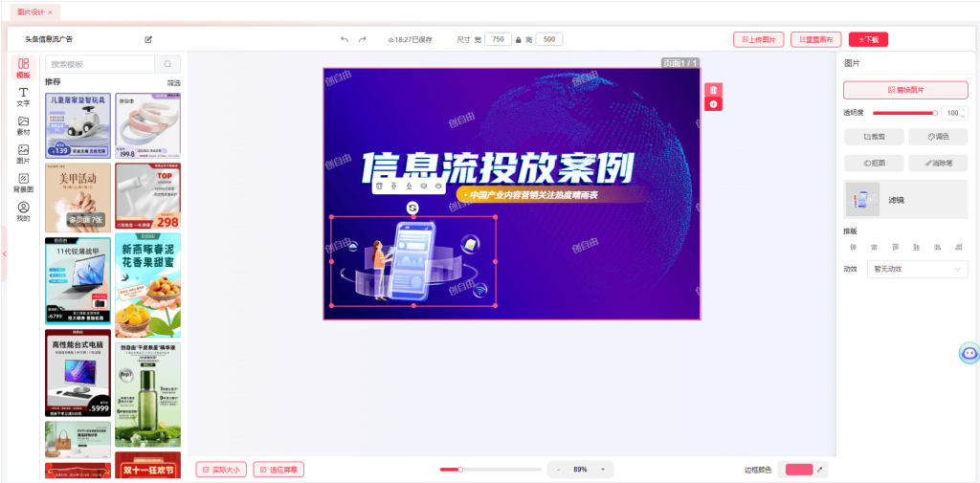This screenshot has height=483, width=980.
Task: Collapse the left sidebar panel arrow
Action: tap(4, 253)
